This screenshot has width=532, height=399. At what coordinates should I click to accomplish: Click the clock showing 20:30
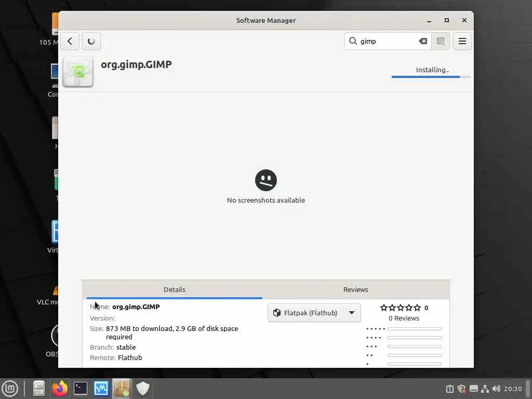pos(513,389)
